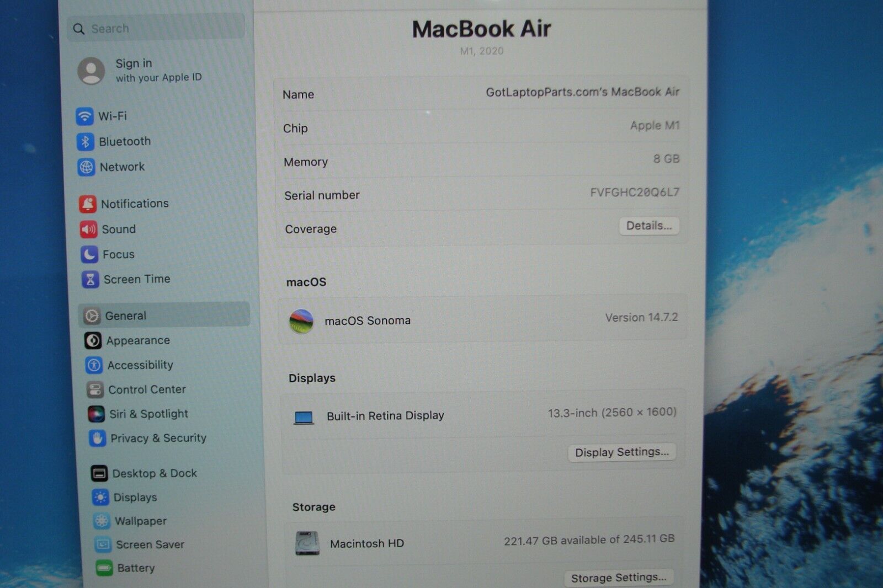Select the Network globe icon

pos(86,167)
